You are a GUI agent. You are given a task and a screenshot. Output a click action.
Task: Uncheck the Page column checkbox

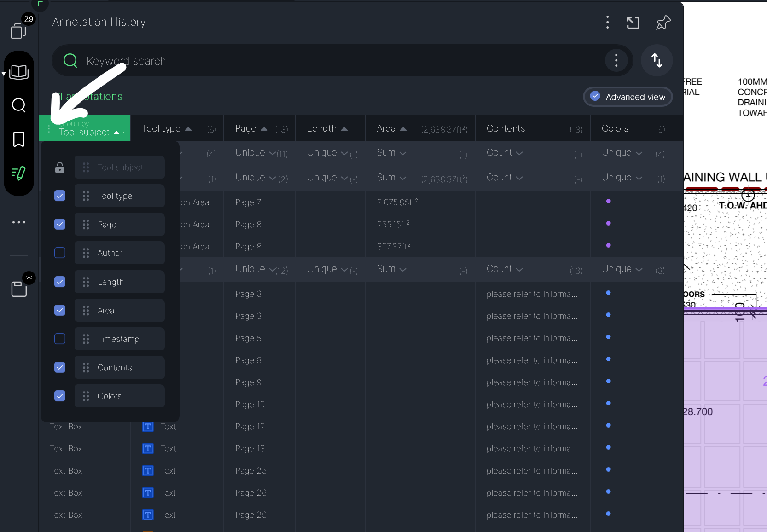pos(60,225)
